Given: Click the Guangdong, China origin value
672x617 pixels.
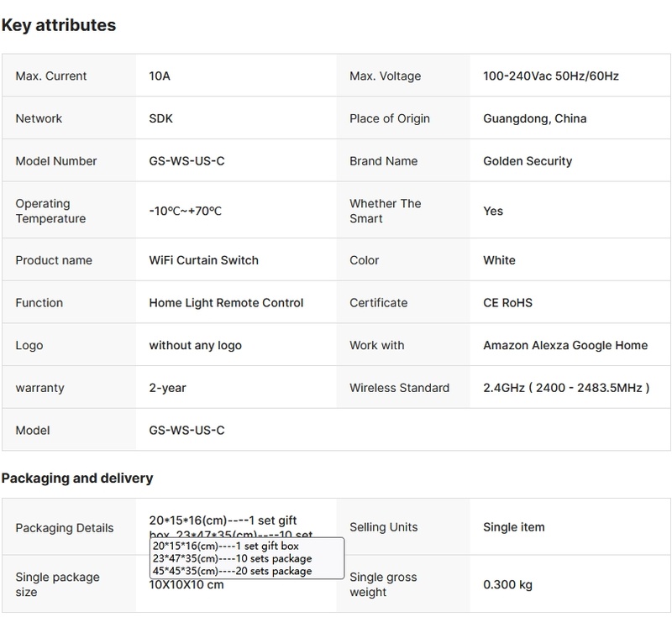Looking at the screenshot, I should pos(535,118).
